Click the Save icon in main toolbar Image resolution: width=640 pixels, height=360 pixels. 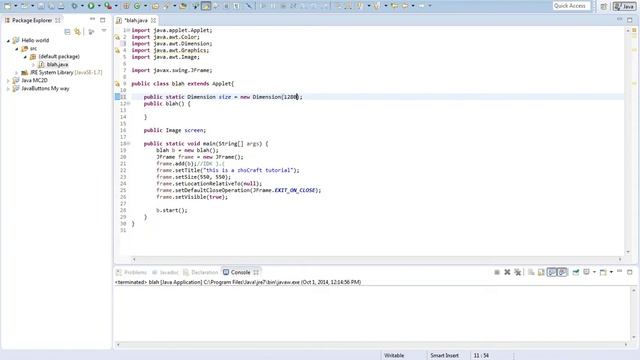click(x=41, y=6)
